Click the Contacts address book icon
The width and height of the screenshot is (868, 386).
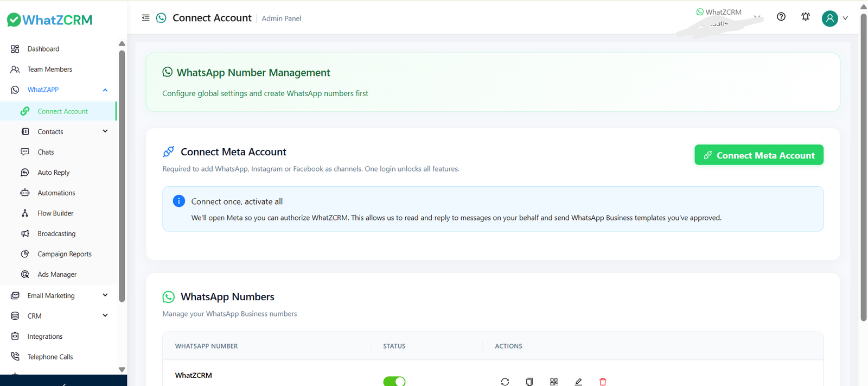point(25,131)
